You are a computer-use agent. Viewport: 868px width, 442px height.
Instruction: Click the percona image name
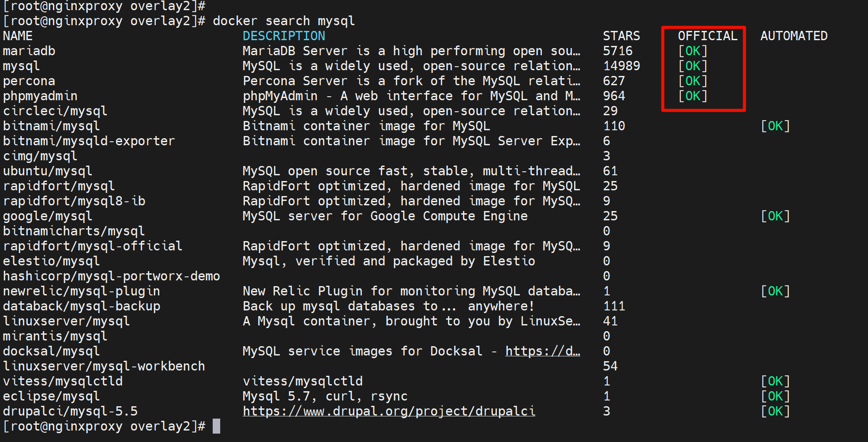29,81
